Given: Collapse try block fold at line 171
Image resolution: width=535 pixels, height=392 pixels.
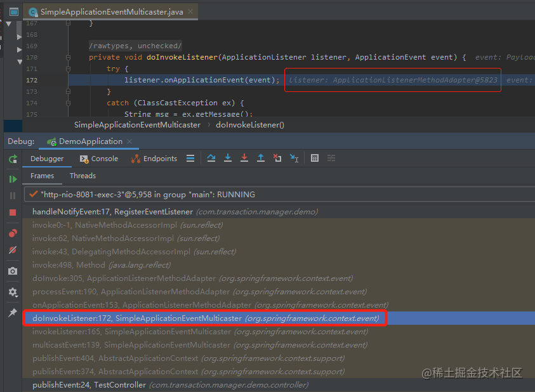Looking at the screenshot, I should click(x=69, y=69).
